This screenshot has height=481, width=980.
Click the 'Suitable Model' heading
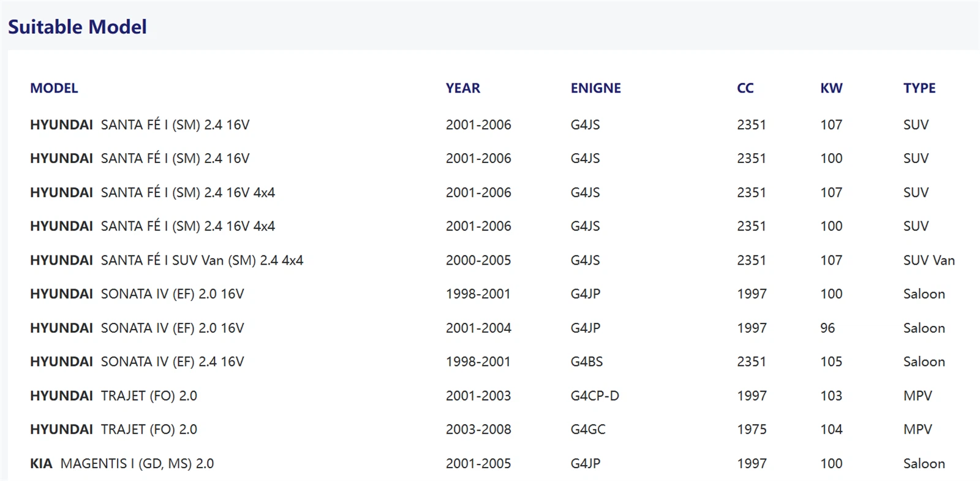[77, 27]
